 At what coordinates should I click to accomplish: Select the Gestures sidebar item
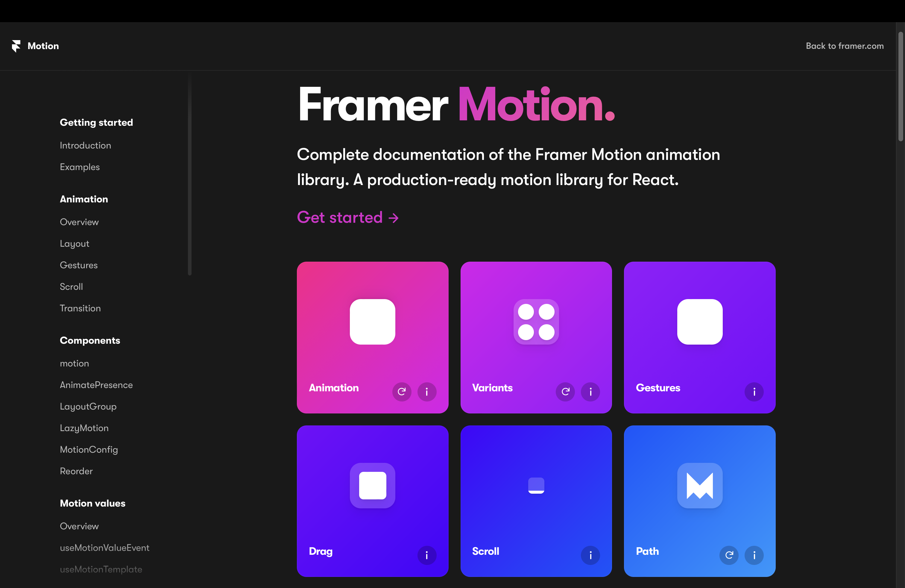[x=78, y=265]
